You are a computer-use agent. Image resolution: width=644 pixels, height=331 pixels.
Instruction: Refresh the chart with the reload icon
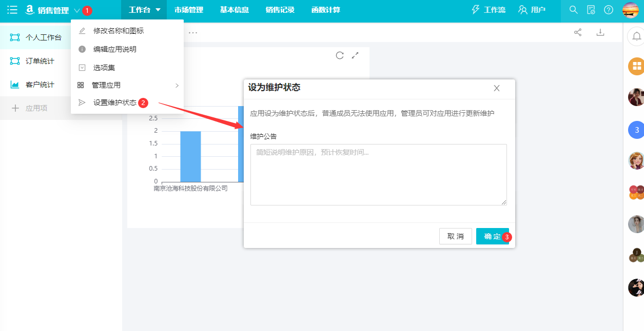pos(340,55)
